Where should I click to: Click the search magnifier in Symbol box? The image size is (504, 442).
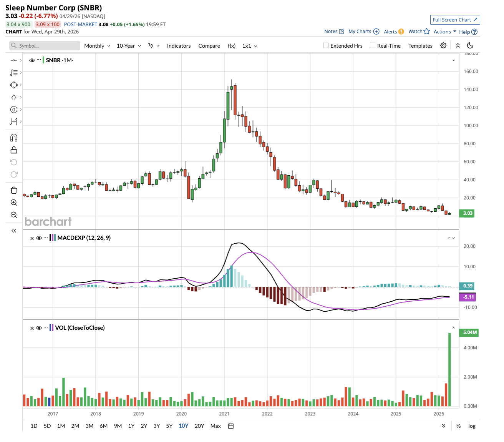coord(14,46)
